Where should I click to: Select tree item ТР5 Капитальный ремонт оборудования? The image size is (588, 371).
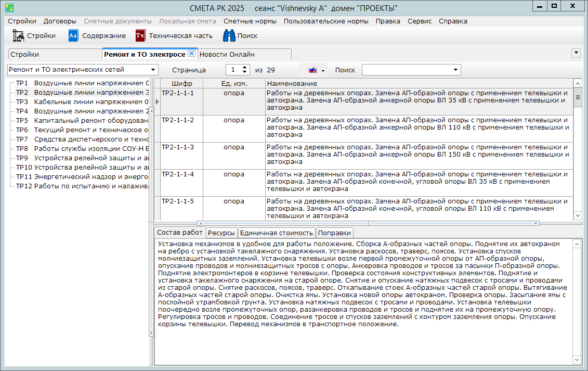tap(82, 121)
